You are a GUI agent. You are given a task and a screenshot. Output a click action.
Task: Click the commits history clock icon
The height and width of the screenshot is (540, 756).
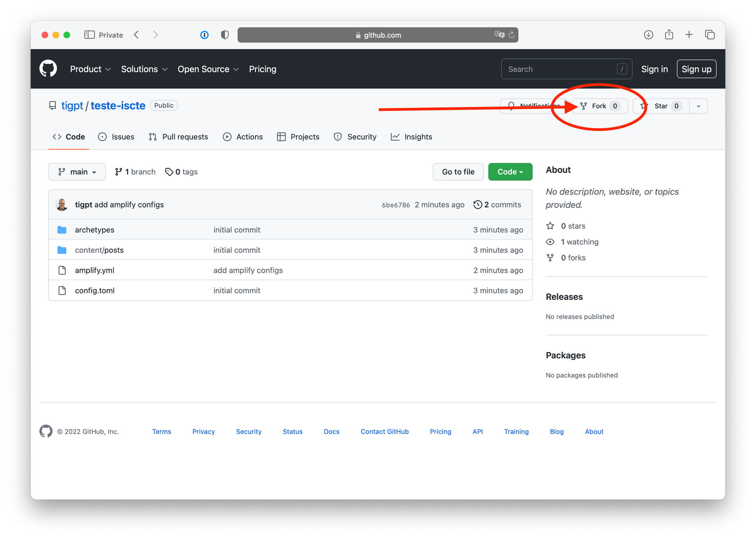(477, 204)
